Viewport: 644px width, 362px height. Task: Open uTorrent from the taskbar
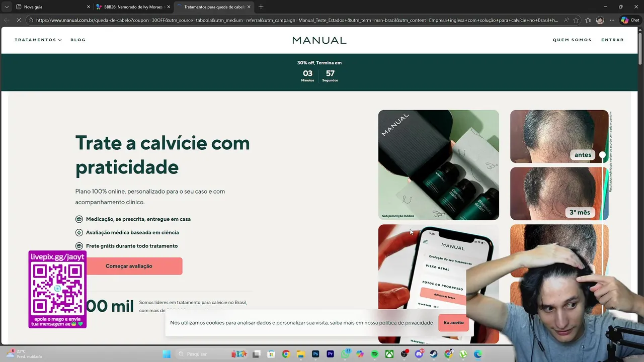[x=463, y=354]
